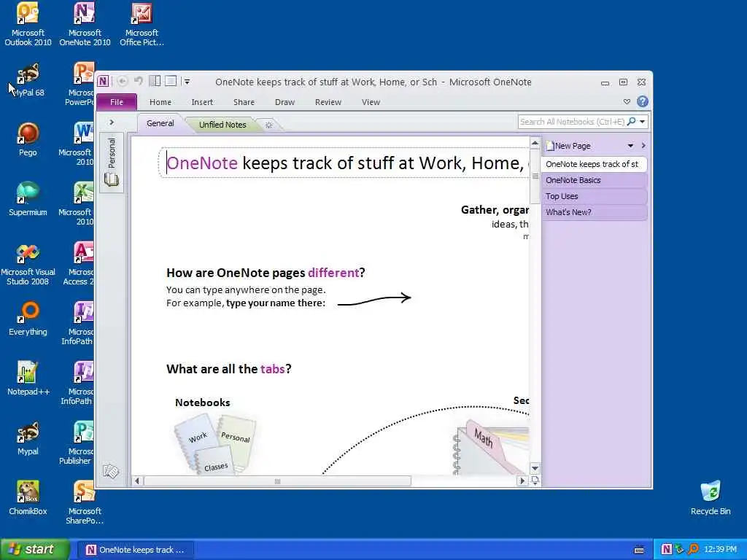Select the General section tab
The width and height of the screenshot is (747, 560).
coord(160,122)
